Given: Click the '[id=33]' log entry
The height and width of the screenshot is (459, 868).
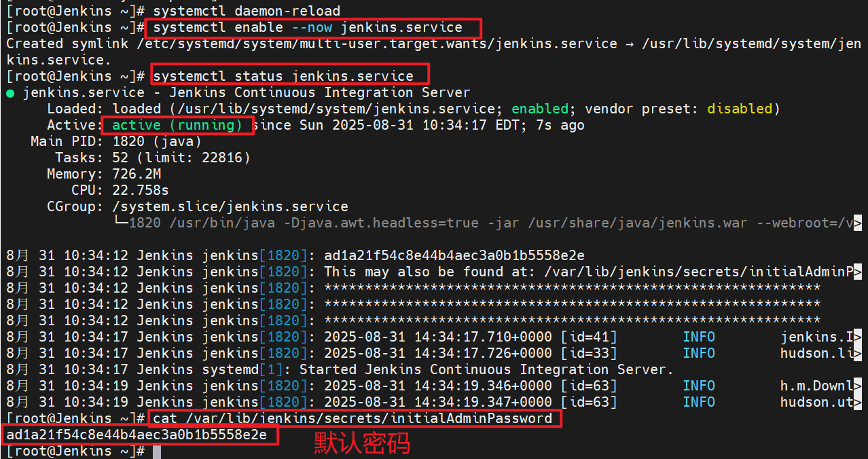Looking at the screenshot, I should pos(589,353).
